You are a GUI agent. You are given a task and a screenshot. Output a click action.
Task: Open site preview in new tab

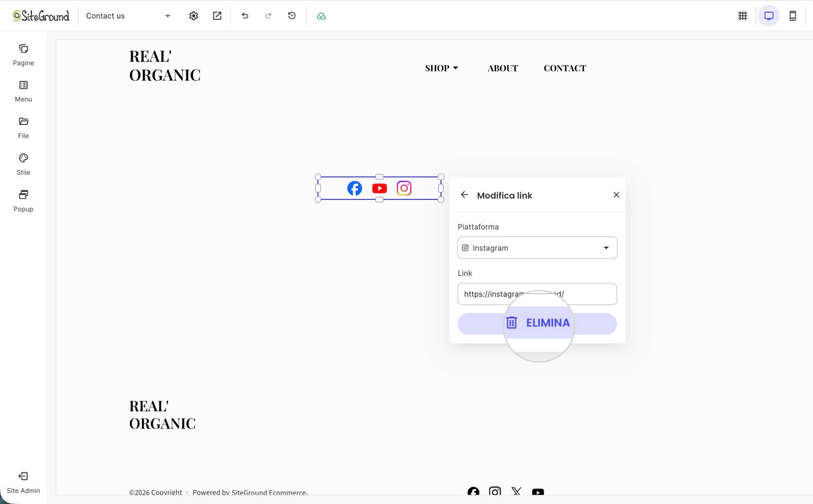tap(217, 16)
